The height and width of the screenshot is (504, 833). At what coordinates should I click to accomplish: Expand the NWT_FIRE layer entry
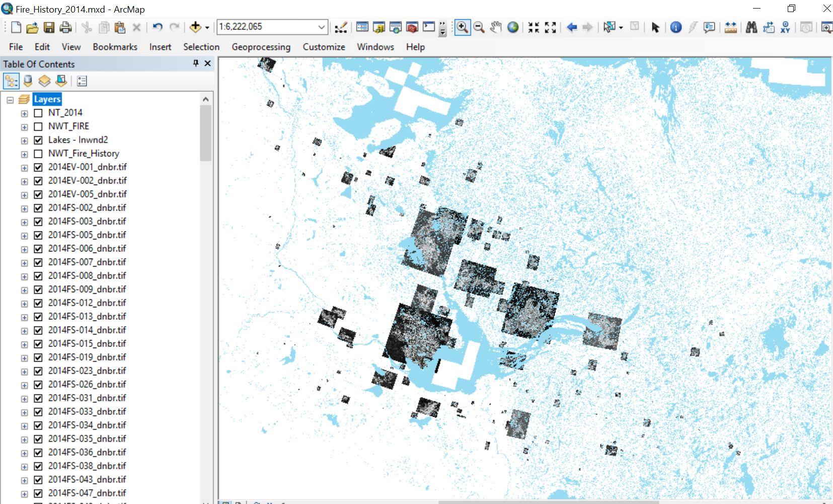pos(24,127)
